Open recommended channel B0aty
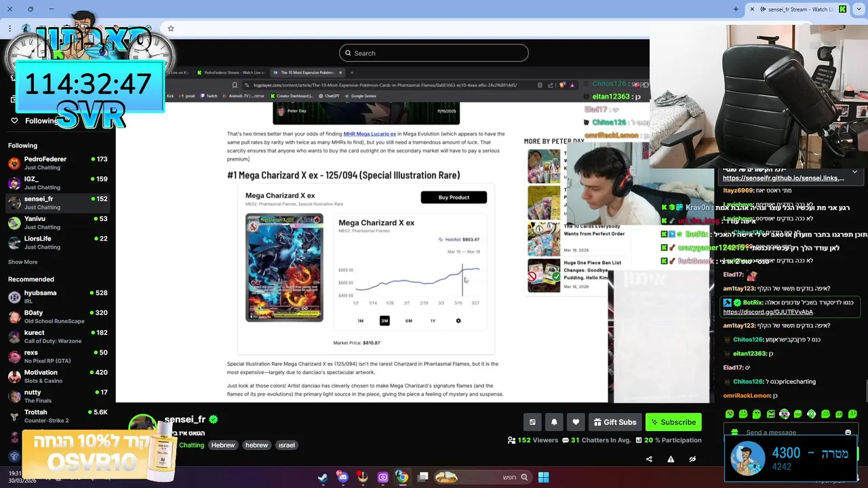This screenshot has height=488, width=868. pos(58,317)
